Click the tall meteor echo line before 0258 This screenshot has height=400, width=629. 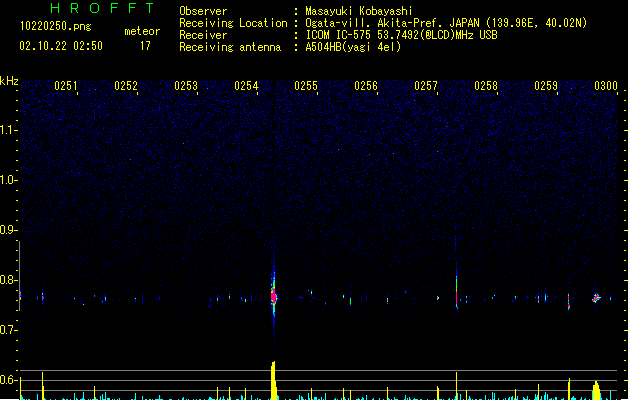click(457, 287)
